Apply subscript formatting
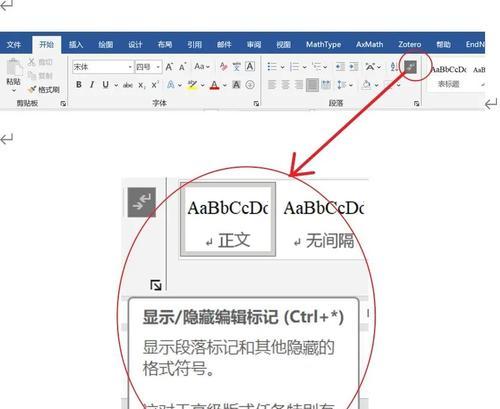This screenshot has width=500, height=409. [142, 85]
